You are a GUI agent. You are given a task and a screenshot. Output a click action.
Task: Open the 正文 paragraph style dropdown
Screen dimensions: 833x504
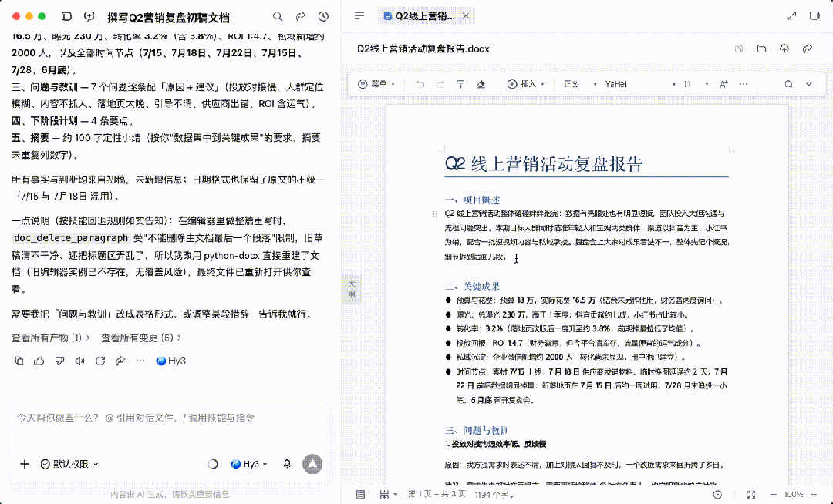click(x=580, y=84)
